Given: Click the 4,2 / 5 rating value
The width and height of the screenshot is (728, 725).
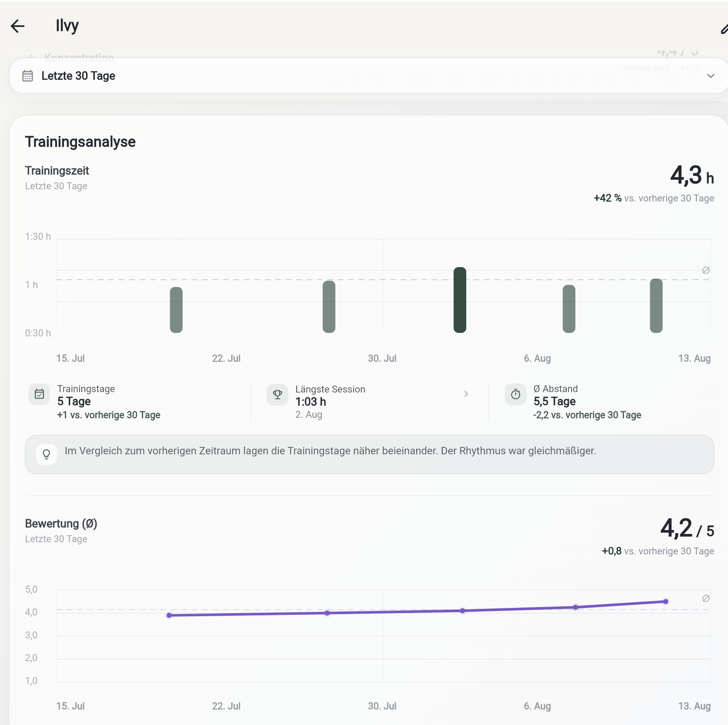Looking at the screenshot, I should (x=687, y=528).
